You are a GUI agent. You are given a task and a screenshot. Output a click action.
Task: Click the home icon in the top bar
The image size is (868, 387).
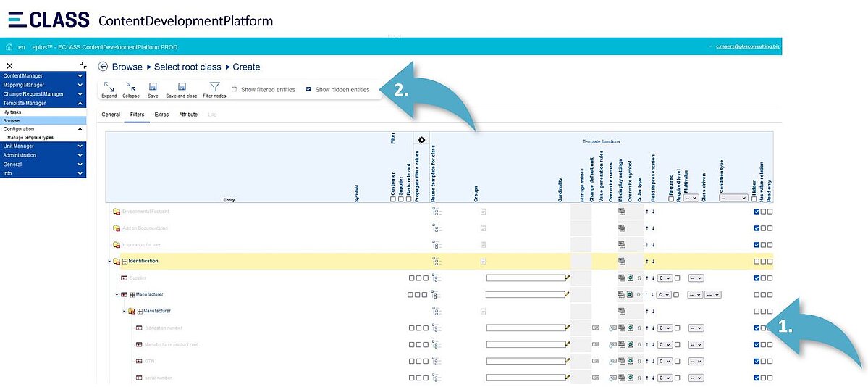pos(9,47)
